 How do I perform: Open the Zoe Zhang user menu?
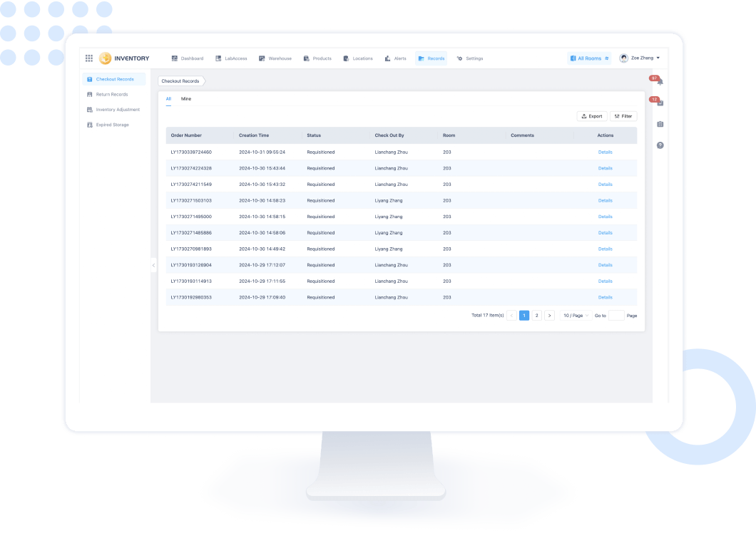pyautogui.click(x=640, y=58)
